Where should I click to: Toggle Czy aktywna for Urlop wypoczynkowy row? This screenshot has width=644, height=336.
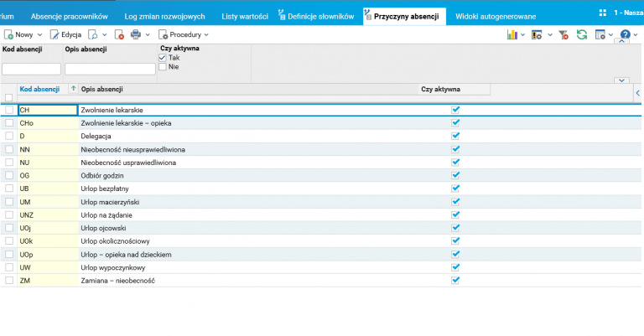point(455,267)
